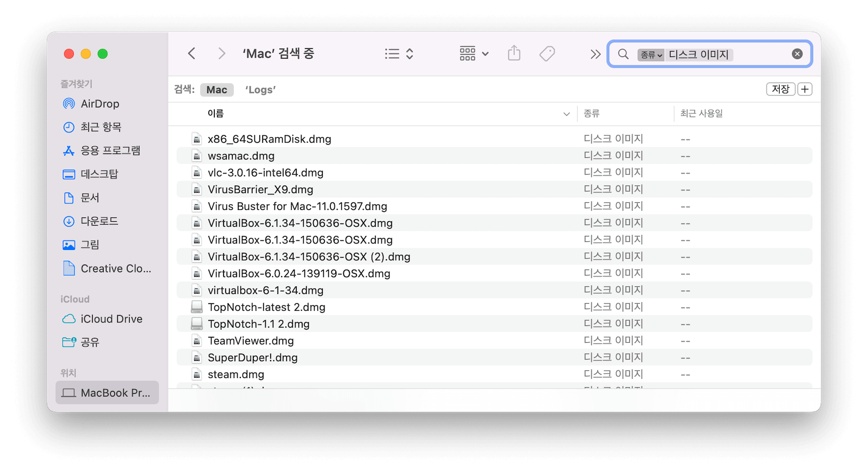The width and height of the screenshot is (868, 474).
Task: Open the 종류 search token dropdown
Action: [x=651, y=55]
